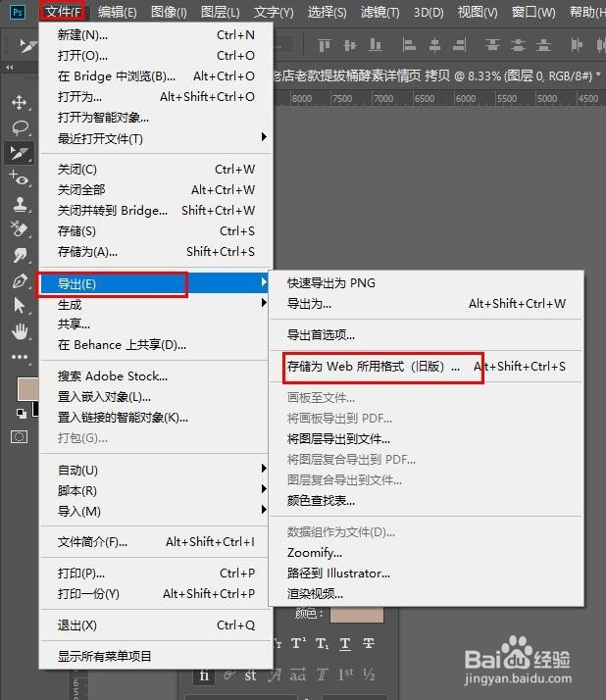The width and height of the screenshot is (606, 700).
Task: Click the distribute top edges icon
Action: 492,45
